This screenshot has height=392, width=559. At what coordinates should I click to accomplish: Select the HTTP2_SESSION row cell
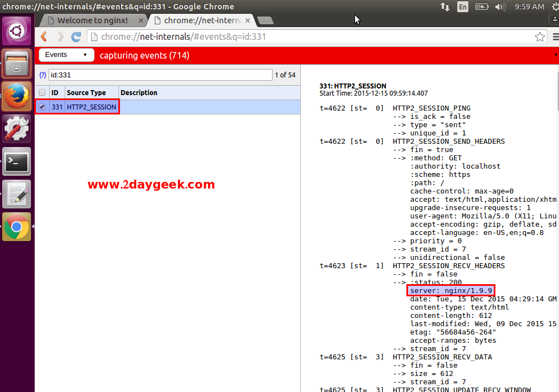coord(92,107)
